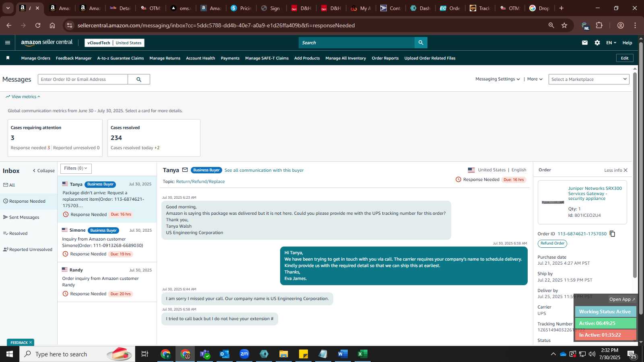This screenshot has width=644, height=362.
Task: Open the Resolved folder
Action: [x=15, y=233]
